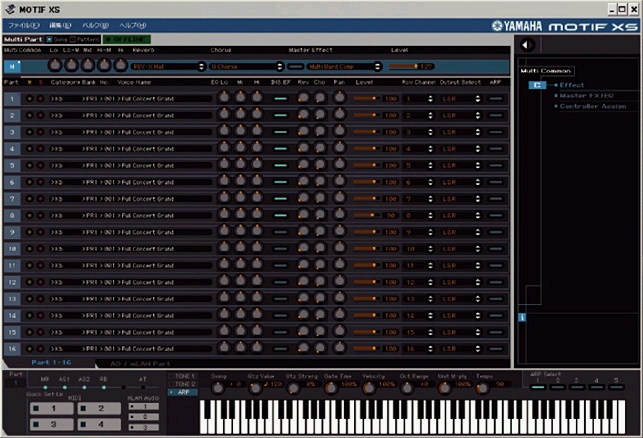Click the Tempo knob
The width and height of the screenshot is (643, 438).
483,388
